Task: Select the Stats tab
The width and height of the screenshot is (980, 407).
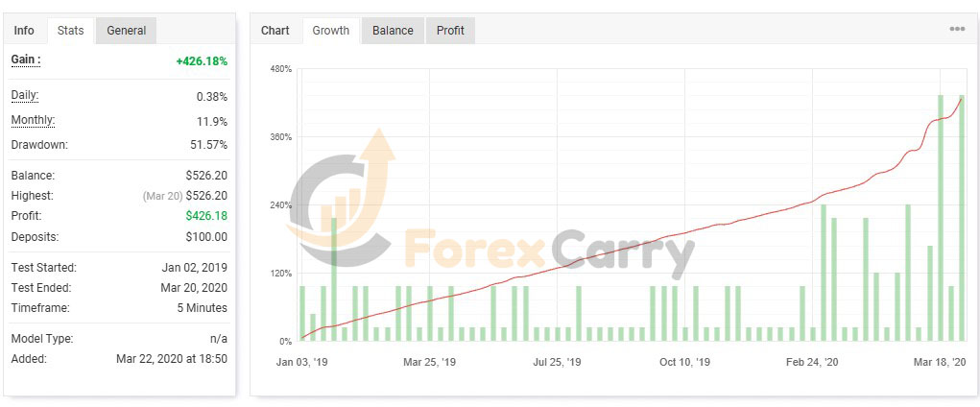Action: click(x=71, y=30)
